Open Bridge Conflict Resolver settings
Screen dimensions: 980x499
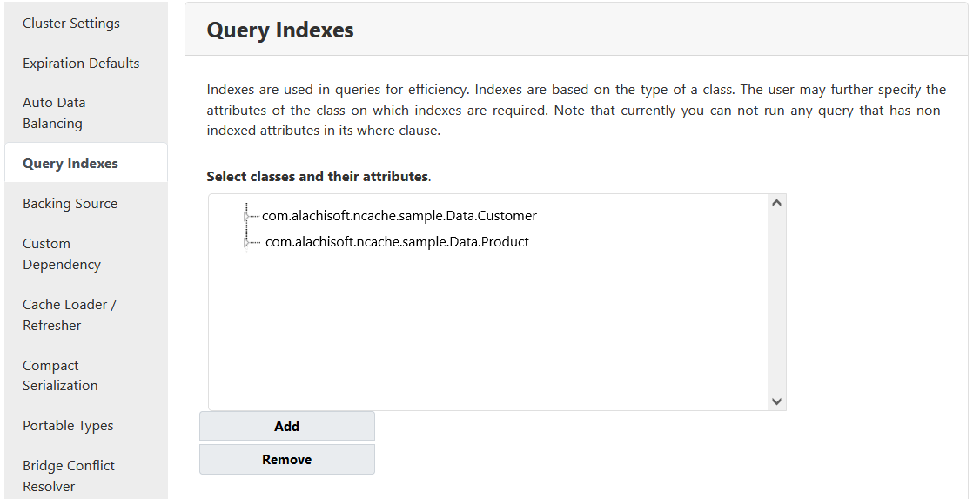[x=69, y=475]
